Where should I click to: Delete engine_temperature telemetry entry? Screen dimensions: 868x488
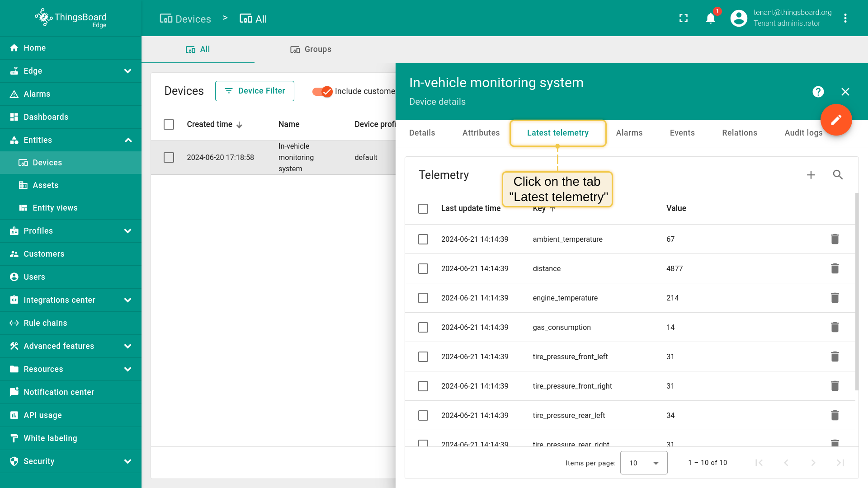tap(835, 298)
